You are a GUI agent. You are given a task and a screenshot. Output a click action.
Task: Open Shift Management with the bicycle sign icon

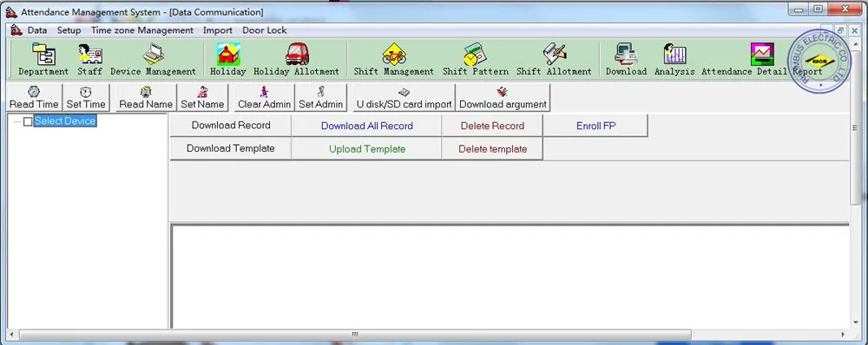[394, 59]
